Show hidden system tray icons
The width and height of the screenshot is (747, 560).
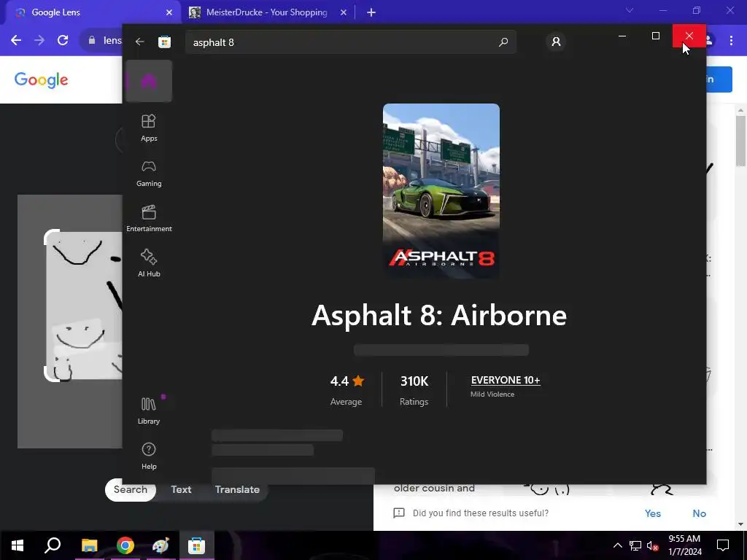(617, 545)
